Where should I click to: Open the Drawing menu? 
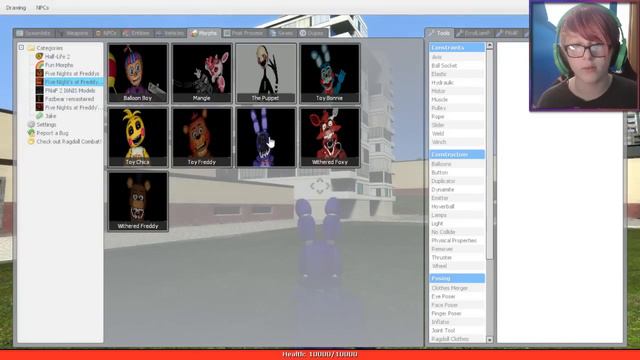(16, 8)
